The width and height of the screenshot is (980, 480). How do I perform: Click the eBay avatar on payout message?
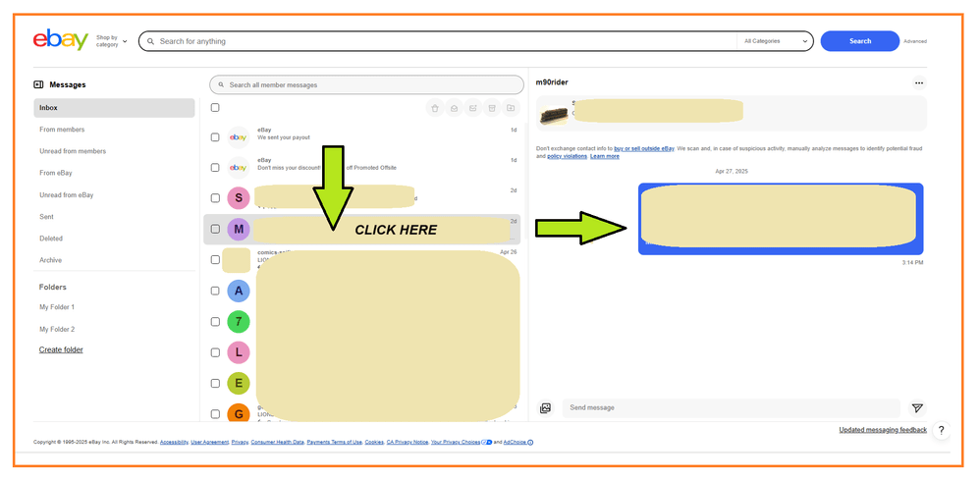(238, 136)
